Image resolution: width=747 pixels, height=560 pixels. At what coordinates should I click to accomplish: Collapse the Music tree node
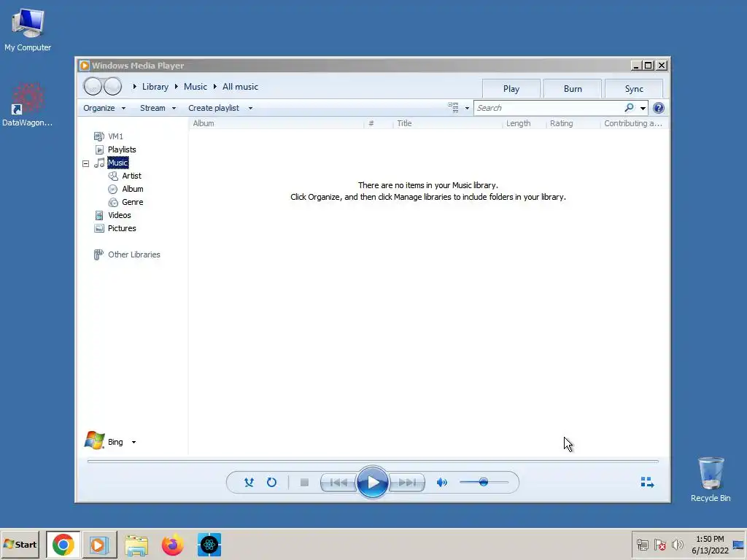click(86, 163)
